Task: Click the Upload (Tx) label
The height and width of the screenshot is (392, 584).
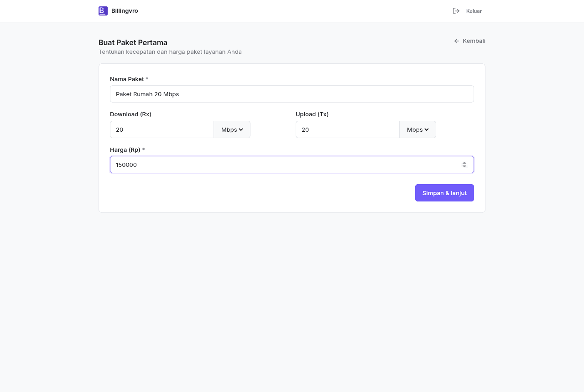Action: [312, 114]
